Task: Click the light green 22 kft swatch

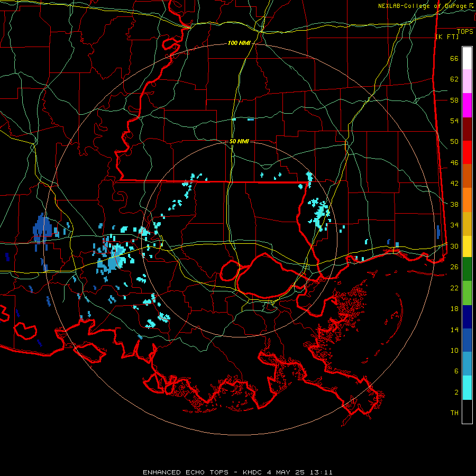Action: click(467, 293)
